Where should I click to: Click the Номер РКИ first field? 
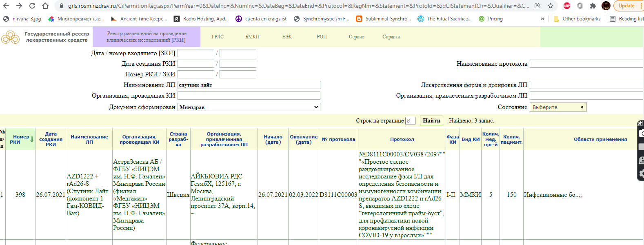point(196,74)
